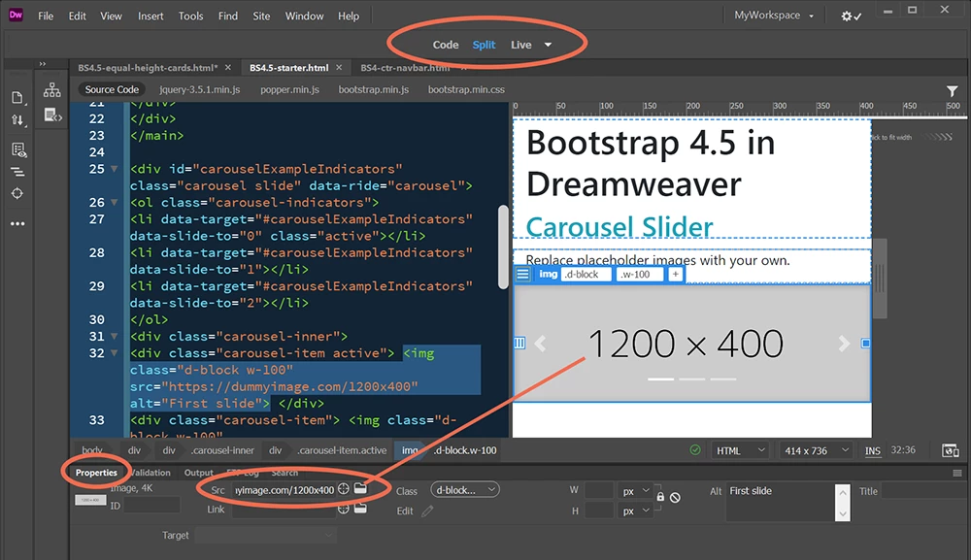
Task: Click the code view vertical scrollbar thumb
Action: pyautogui.click(x=503, y=247)
